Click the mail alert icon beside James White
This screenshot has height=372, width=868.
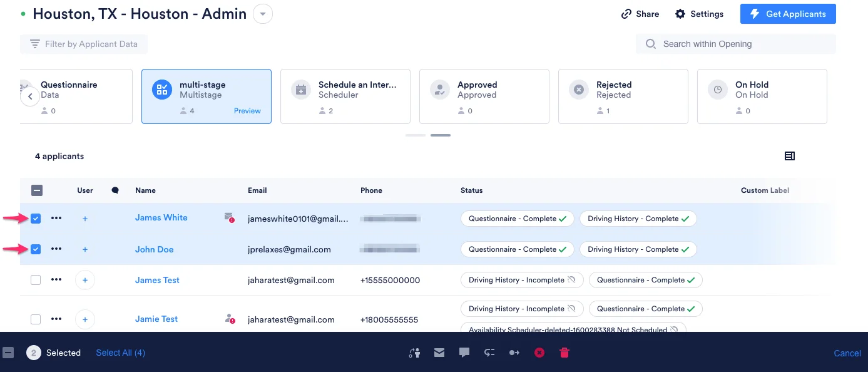point(229,217)
